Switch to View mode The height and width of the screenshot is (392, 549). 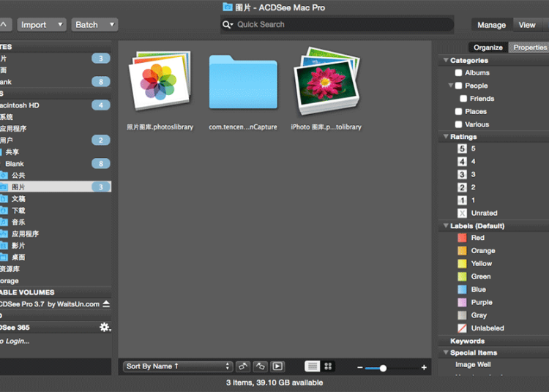527,25
